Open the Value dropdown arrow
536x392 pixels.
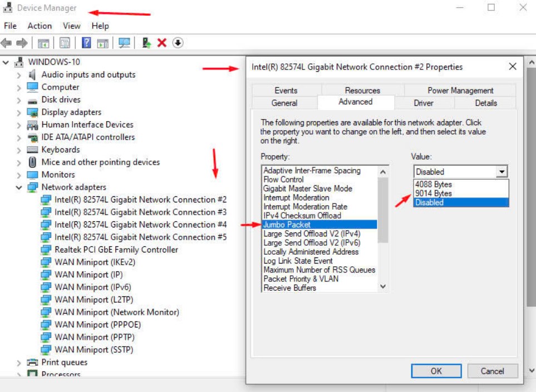[501, 171]
